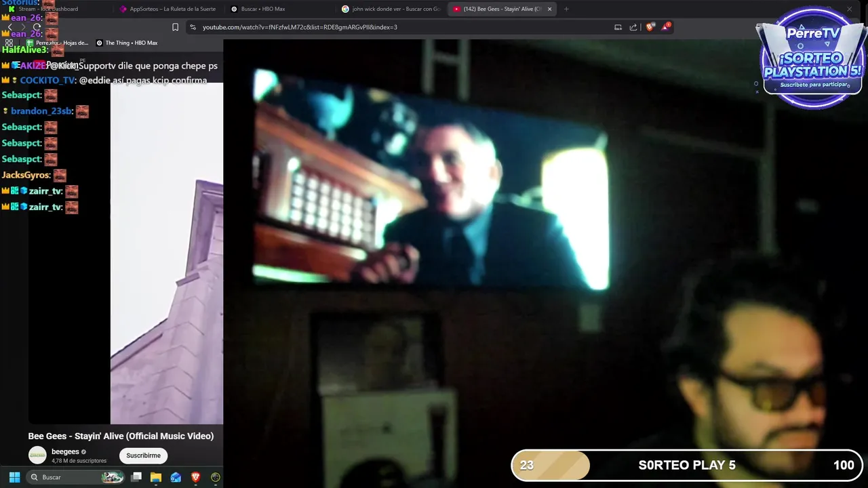Viewport: 868px width, 488px height.
Task: Click brandon_23sb chat username
Action: coord(41,111)
